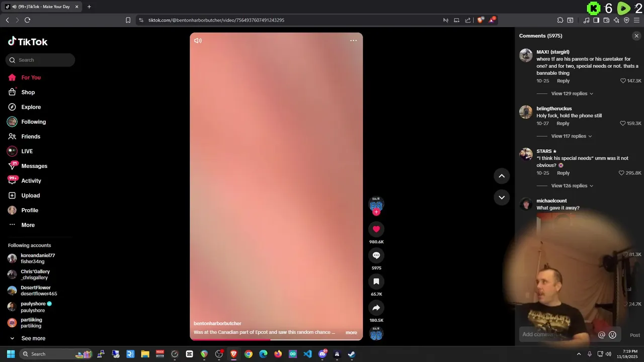Open Windows Start menu
644x362 pixels.
coord(11,354)
